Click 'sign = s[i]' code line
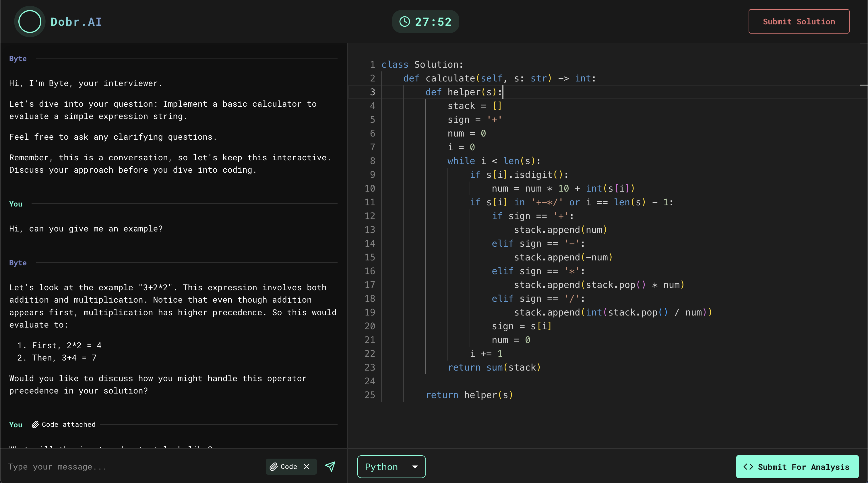 click(x=522, y=326)
